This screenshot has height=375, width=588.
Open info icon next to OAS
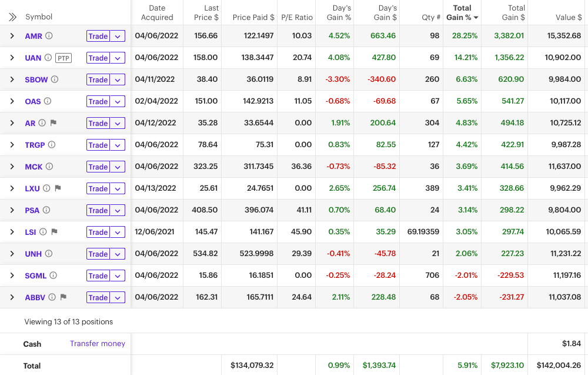click(48, 101)
